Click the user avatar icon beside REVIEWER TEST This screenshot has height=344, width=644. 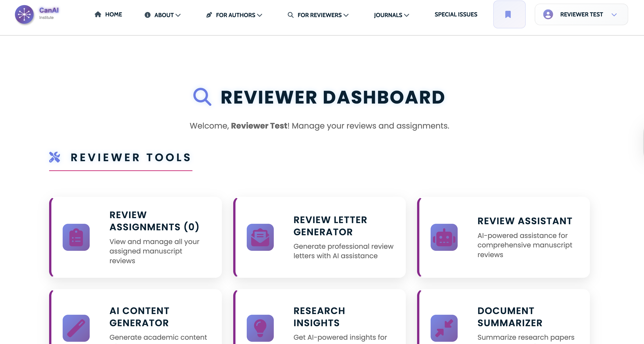coord(548,14)
